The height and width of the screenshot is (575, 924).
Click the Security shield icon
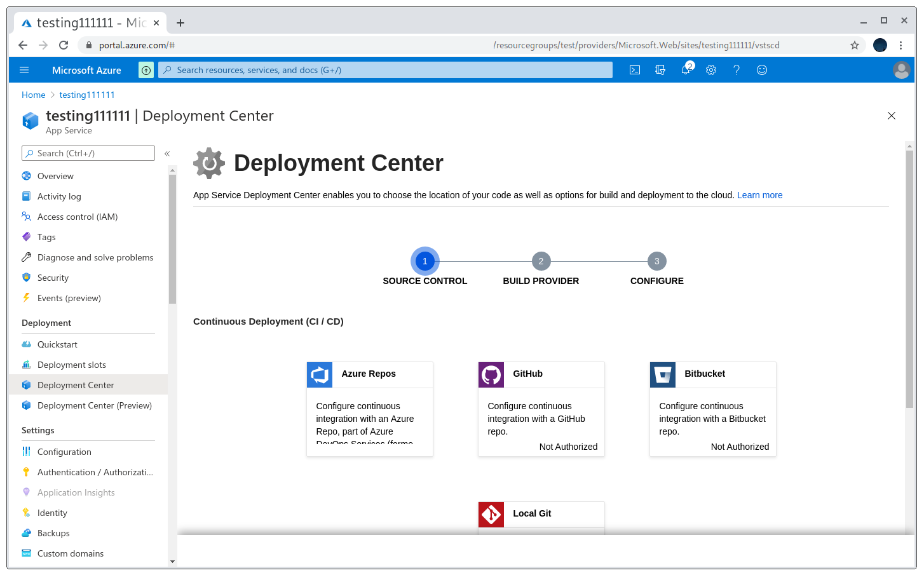point(26,278)
